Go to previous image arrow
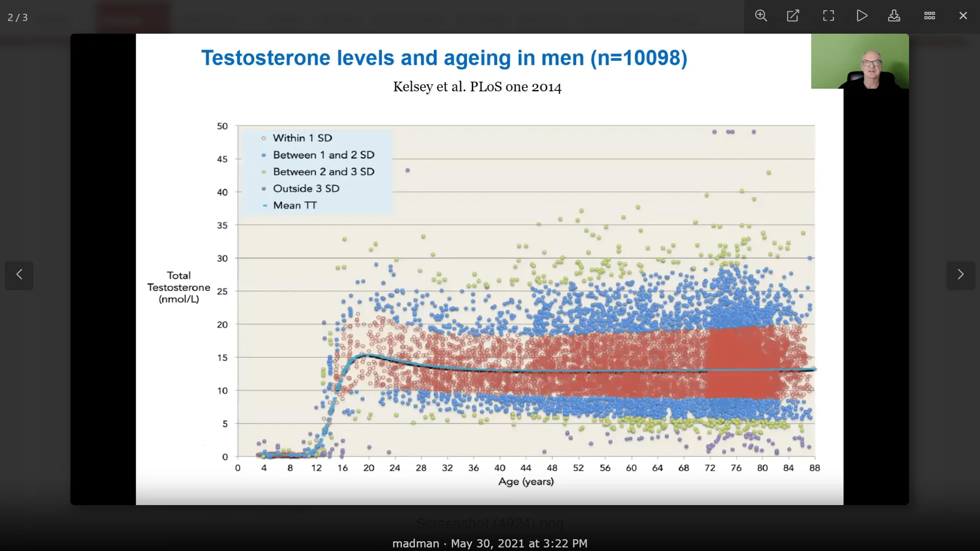This screenshot has width=980, height=551. (19, 275)
